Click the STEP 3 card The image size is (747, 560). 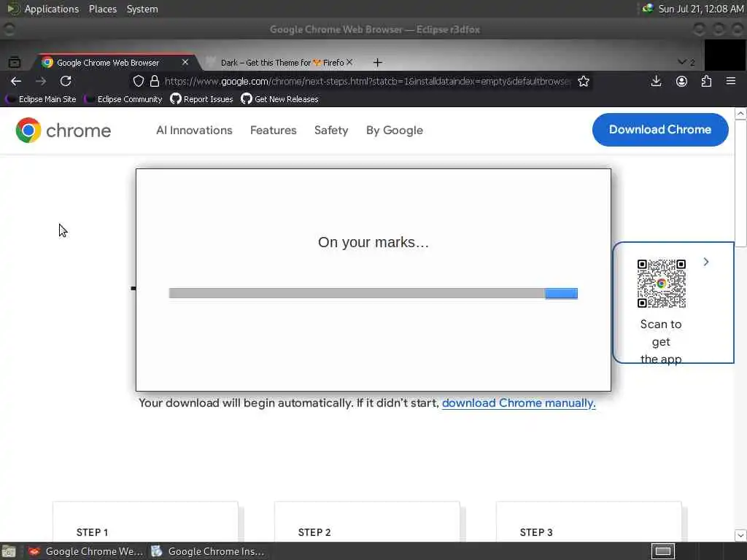coord(589,521)
